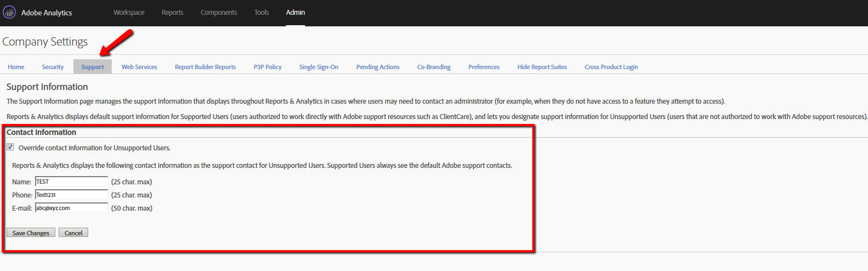Image resolution: width=868 pixels, height=271 pixels.
Task: Open the Workspace menu
Action: [x=129, y=13]
